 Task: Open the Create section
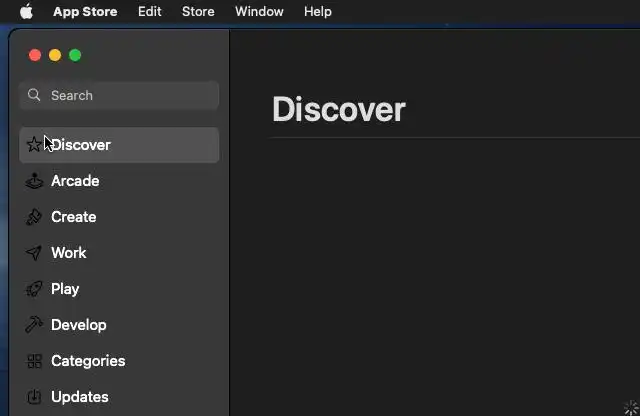pyautogui.click(x=119, y=217)
